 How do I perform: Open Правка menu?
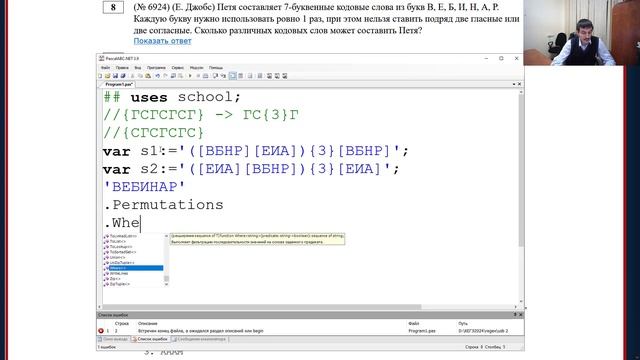pos(122,68)
